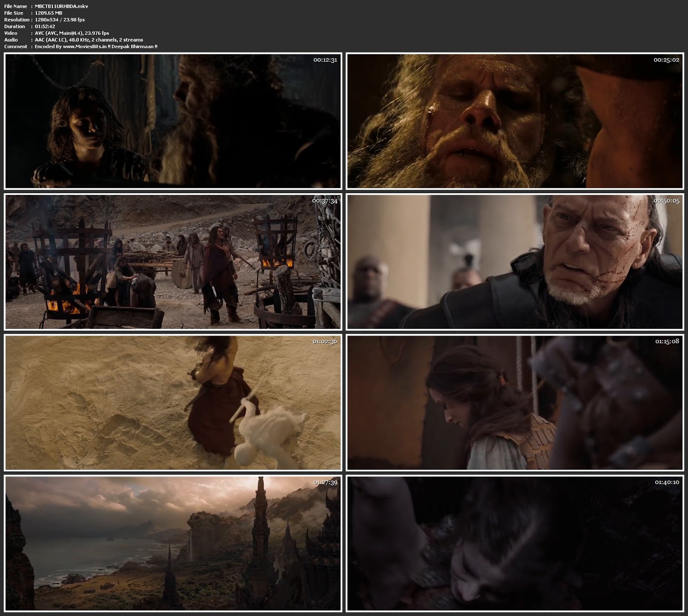
Task: Select the thumbnail timestamped 01:15:08
Action: [515, 403]
